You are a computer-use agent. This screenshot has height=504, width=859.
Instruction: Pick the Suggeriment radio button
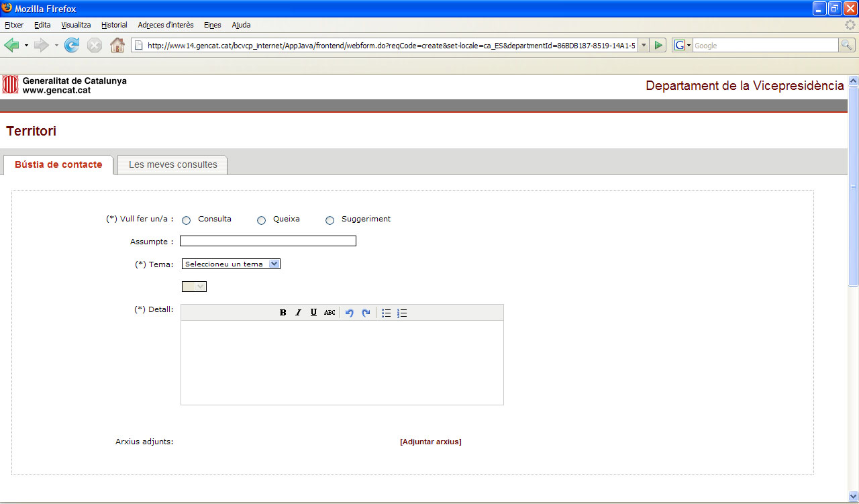tap(330, 220)
